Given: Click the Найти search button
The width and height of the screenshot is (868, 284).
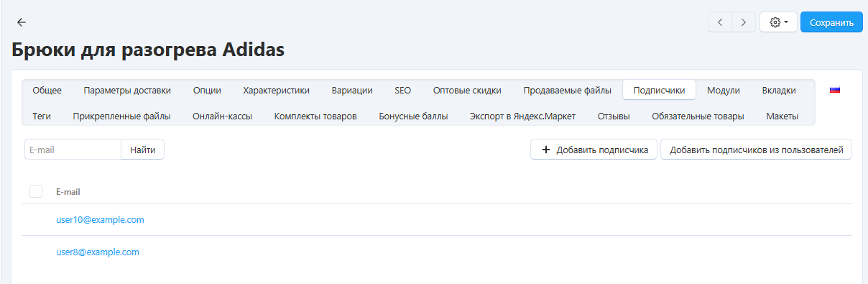Looking at the screenshot, I should (x=143, y=150).
